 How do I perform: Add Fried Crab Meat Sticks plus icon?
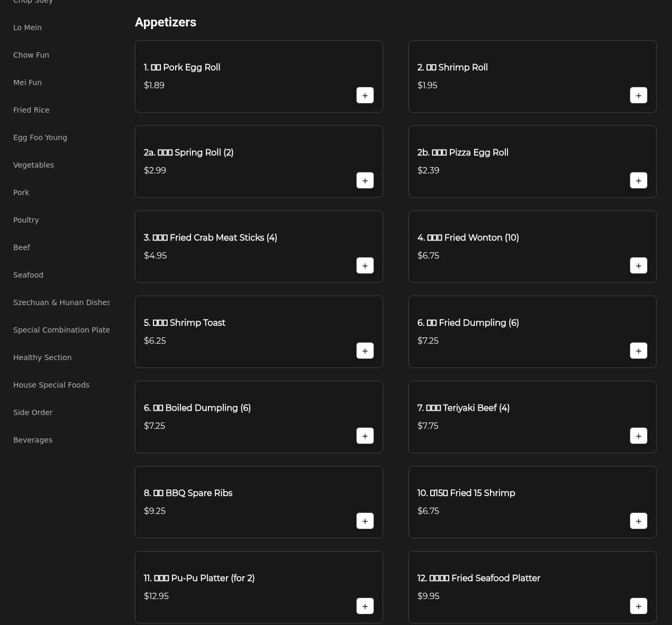[x=365, y=265]
